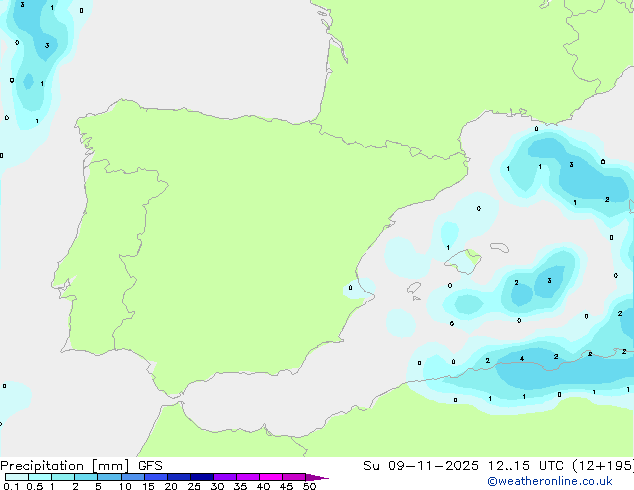
Task: Click the legend scale label '50'
Action: (309, 486)
